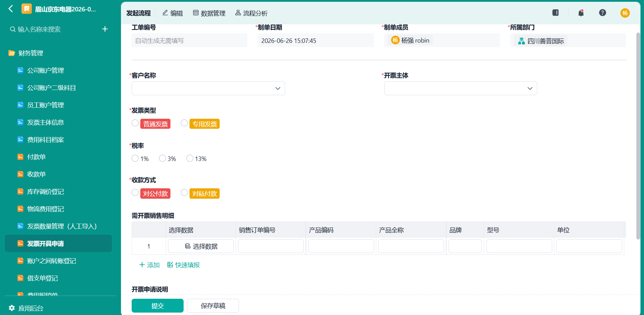644x315 pixels.
Task: Click the 收款单 workflow icon
Action: 20,174
